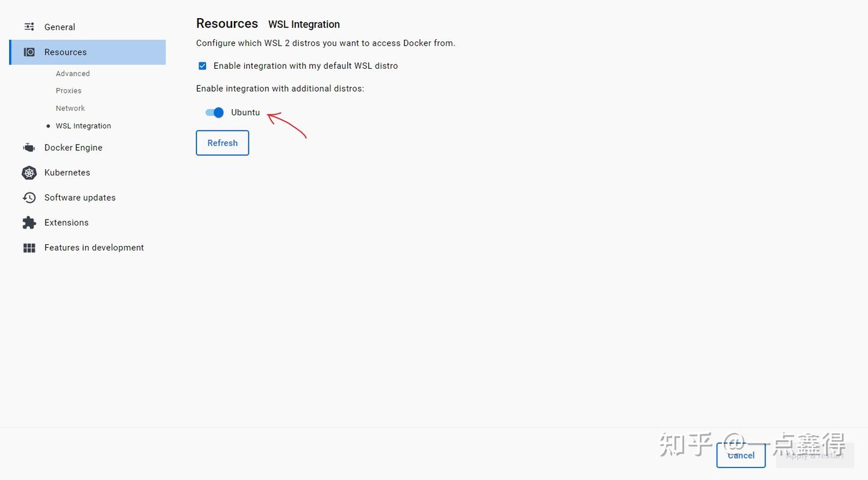Click the WSL Integration heading text
The width and height of the screenshot is (868, 480).
(x=304, y=25)
